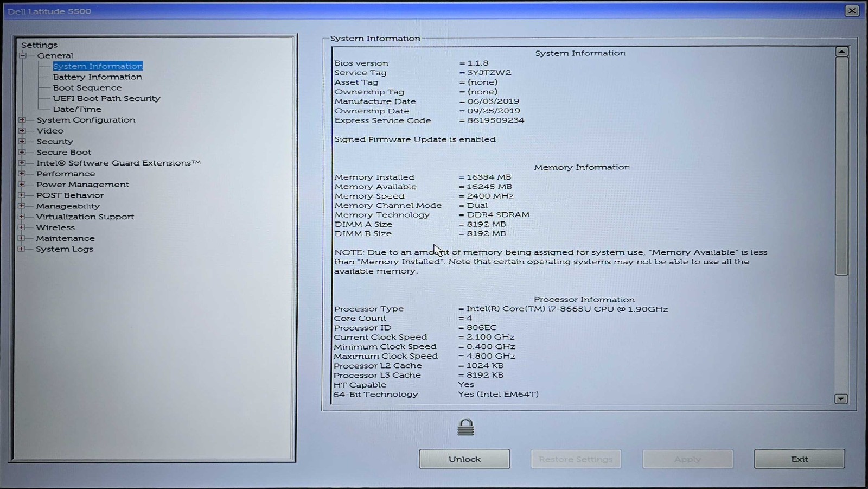This screenshot has width=868, height=489.
Task: Select the Secure Boot label
Action: [64, 152]
